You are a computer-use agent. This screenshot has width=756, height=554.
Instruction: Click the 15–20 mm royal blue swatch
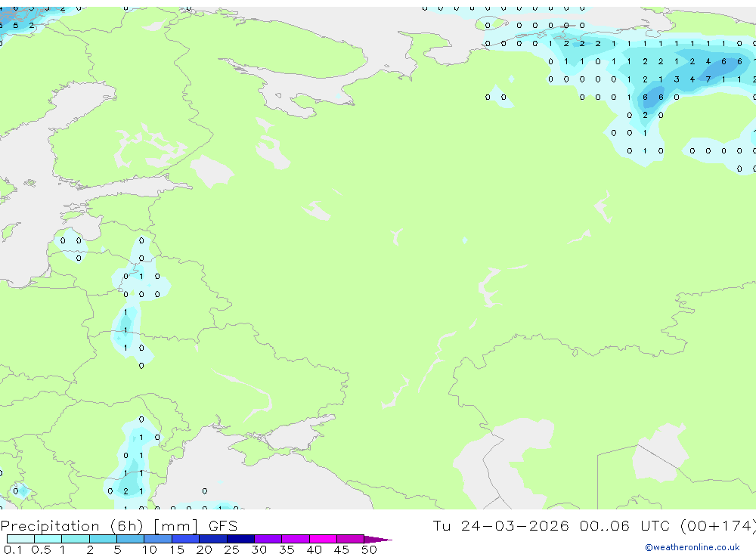(186, 539)
